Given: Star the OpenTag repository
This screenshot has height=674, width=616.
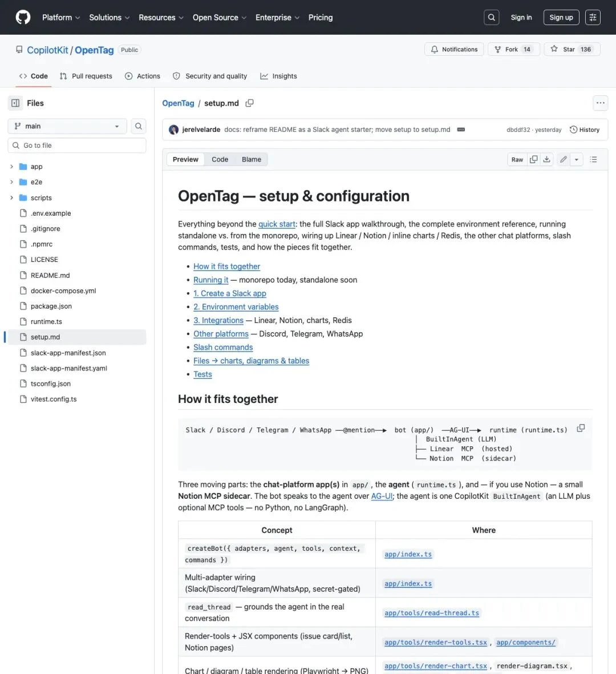Looking at the screenshot, I should point(572,50).
